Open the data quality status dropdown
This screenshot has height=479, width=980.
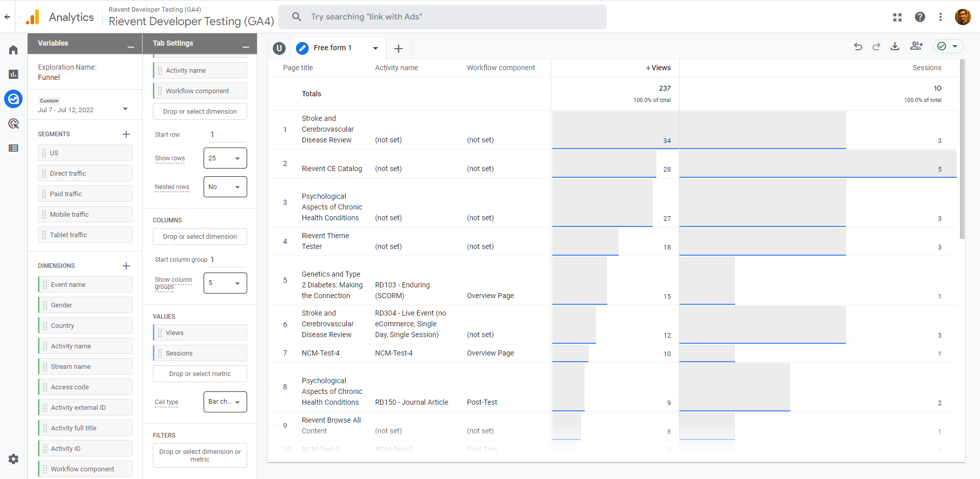click(948, 46)
